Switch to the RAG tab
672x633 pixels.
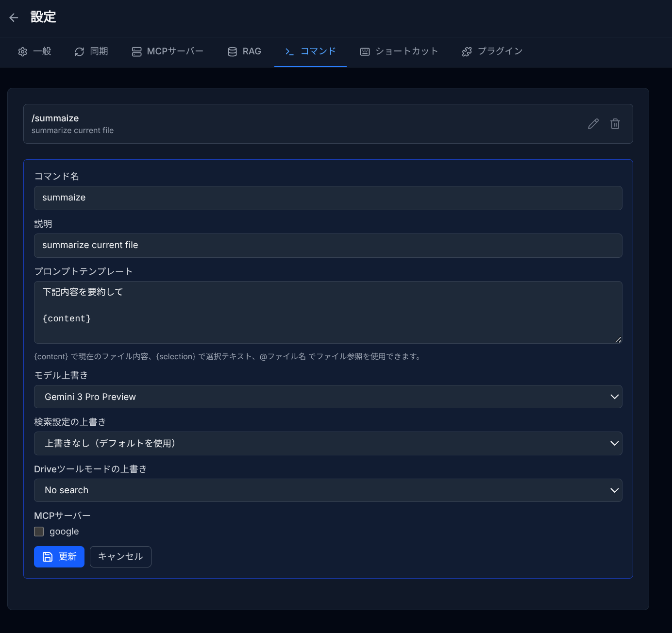pos(245,51)
